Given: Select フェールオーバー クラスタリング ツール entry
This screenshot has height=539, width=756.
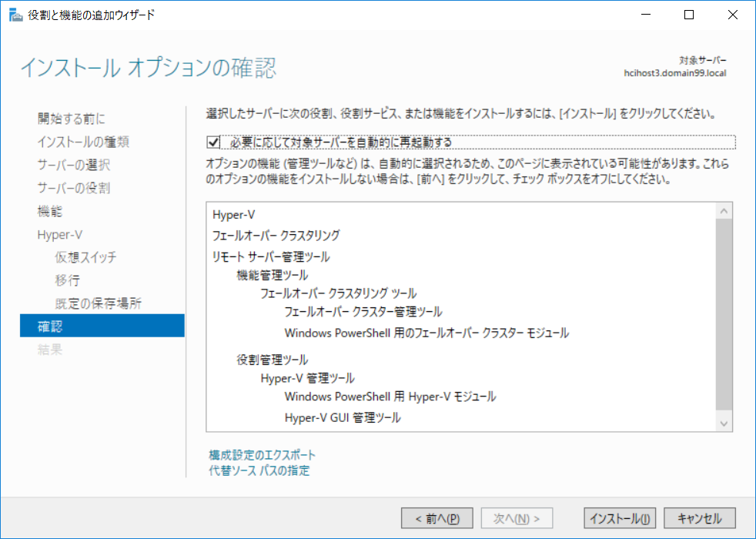Looking at the screenshot, I should pyautogui.click(x=339, y=293).
